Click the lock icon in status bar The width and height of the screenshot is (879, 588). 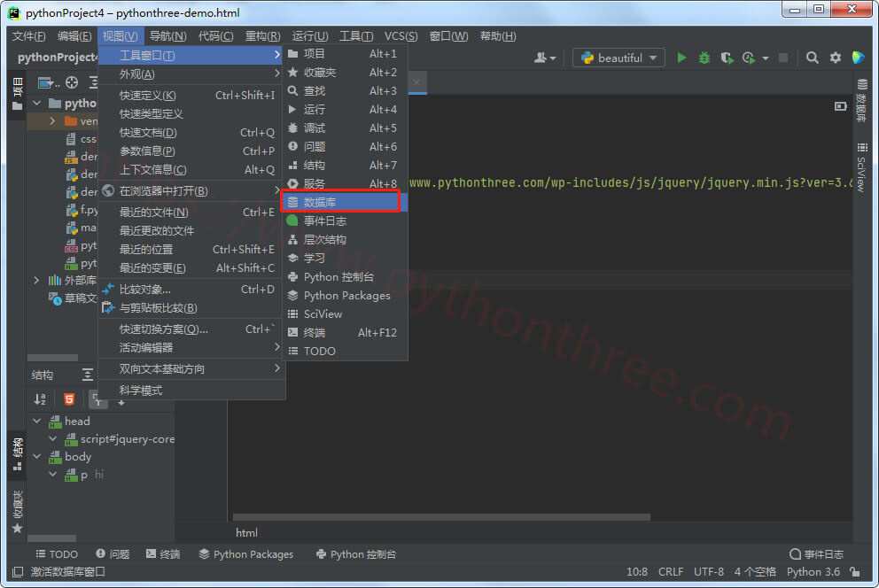pyautogui.click(x=855, y=572)
